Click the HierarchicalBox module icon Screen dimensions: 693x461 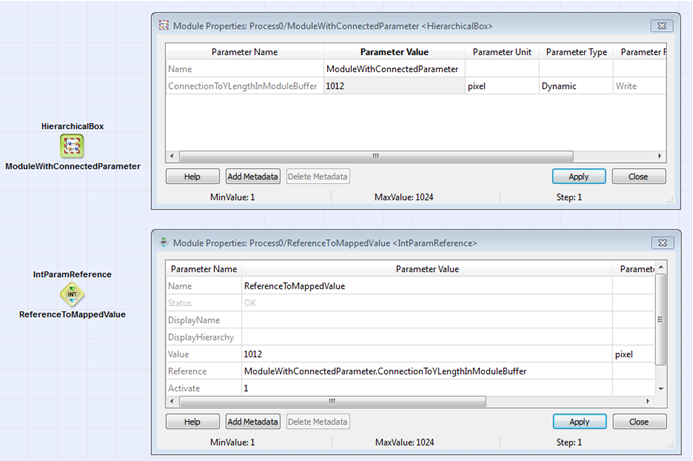tap(72, 146)
